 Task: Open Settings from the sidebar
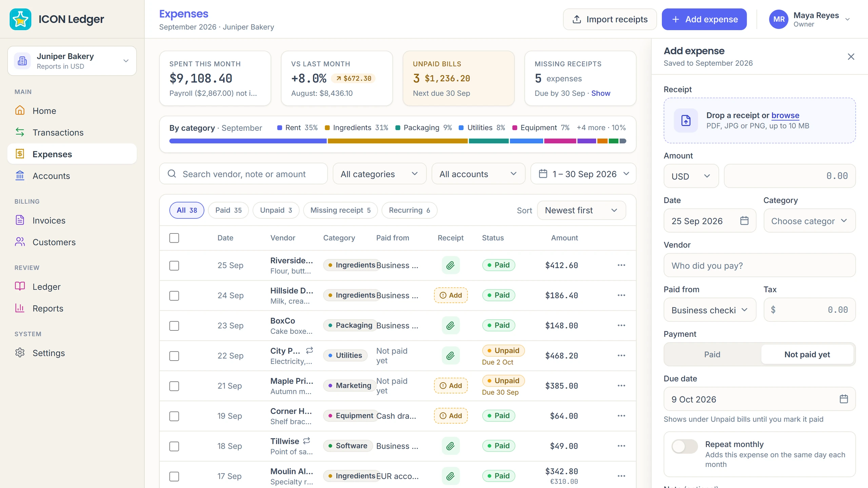[72, 353]
